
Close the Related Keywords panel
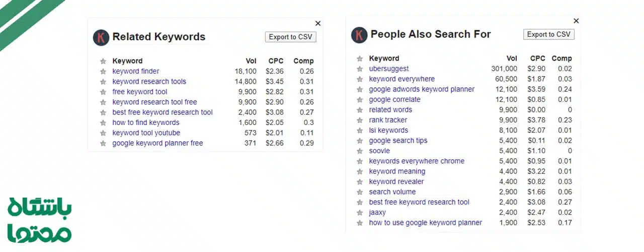318,23
